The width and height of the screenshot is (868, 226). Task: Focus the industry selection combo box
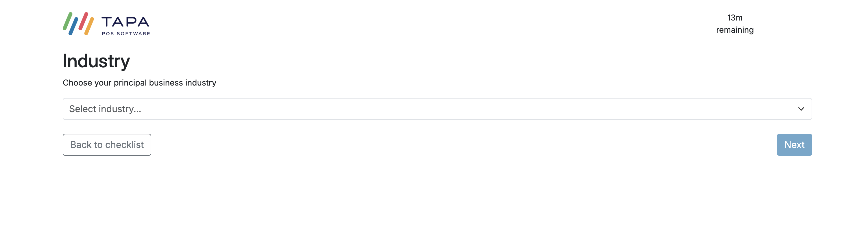tap(437, 109)
